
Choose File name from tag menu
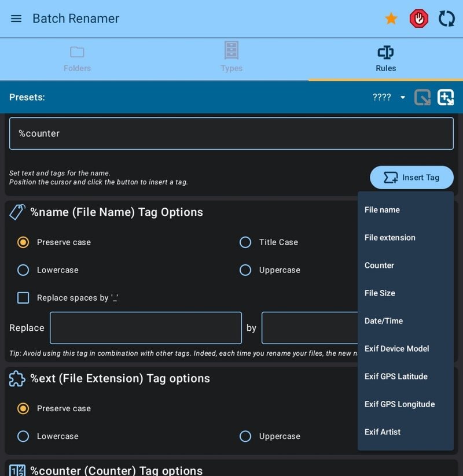click(406, 210)
